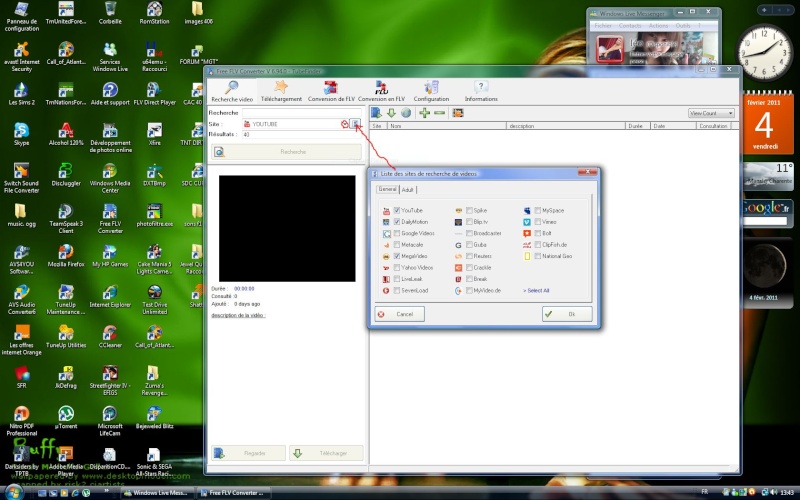The width and height of the screenshot is (800, 500).
Task: Check the Guba checkbox
Action: pyautogui.click(x=469, y=245)
